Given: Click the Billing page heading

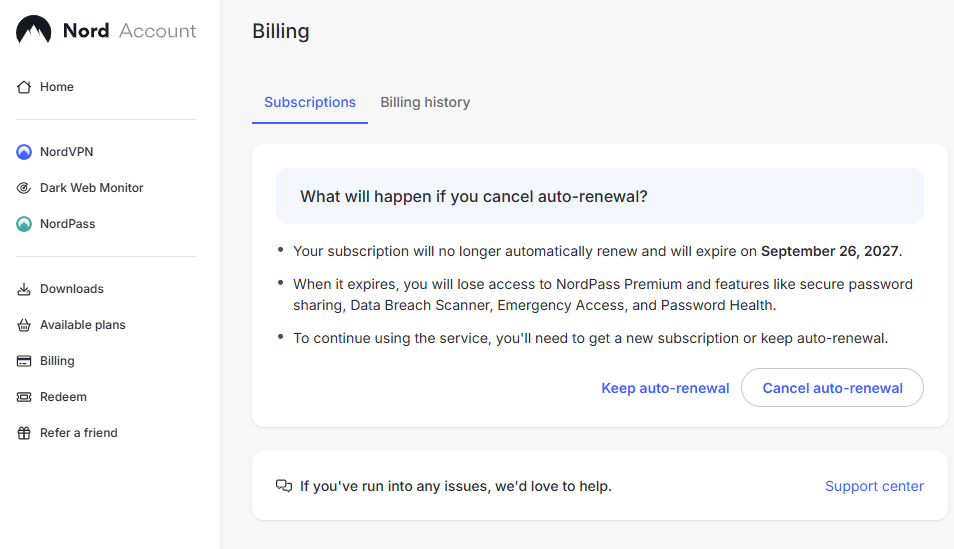Looking at the screenshot, I should [280, 31].
